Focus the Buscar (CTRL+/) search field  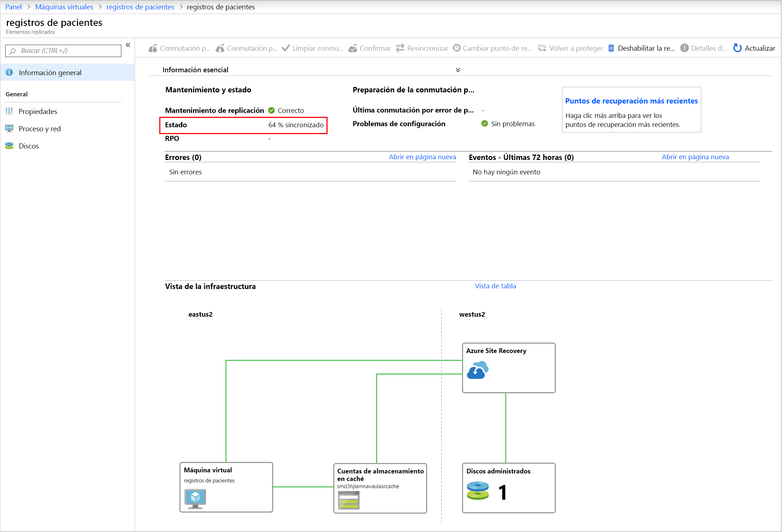coord(63,51)
